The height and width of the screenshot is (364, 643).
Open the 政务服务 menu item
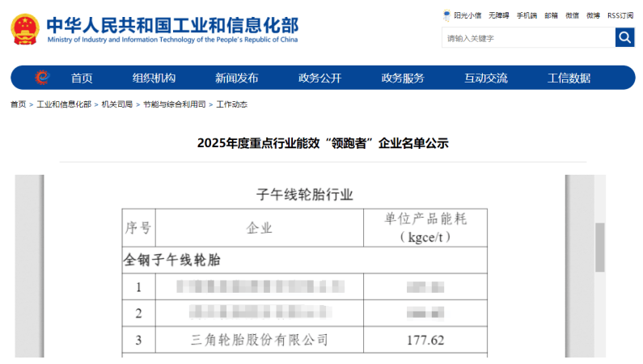(403, 78)
